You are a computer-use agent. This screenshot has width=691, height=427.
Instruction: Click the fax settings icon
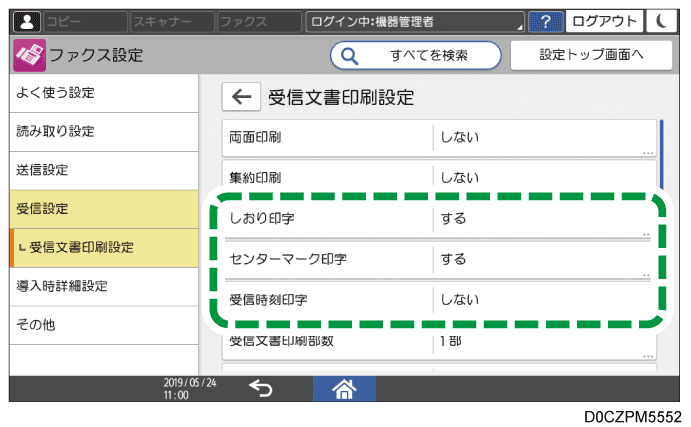29,55
